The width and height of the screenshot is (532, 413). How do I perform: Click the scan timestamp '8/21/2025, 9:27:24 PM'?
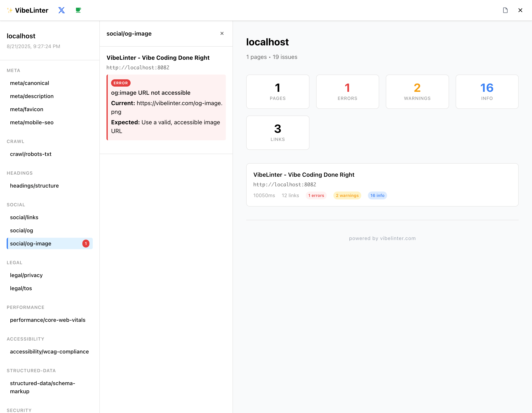(x=33, y=47)
